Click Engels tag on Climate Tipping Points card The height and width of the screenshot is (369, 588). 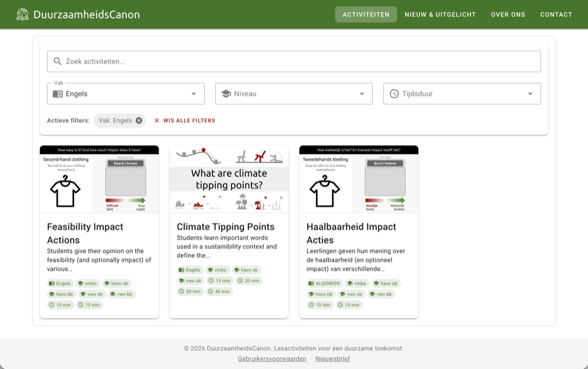tap(189, 270)
